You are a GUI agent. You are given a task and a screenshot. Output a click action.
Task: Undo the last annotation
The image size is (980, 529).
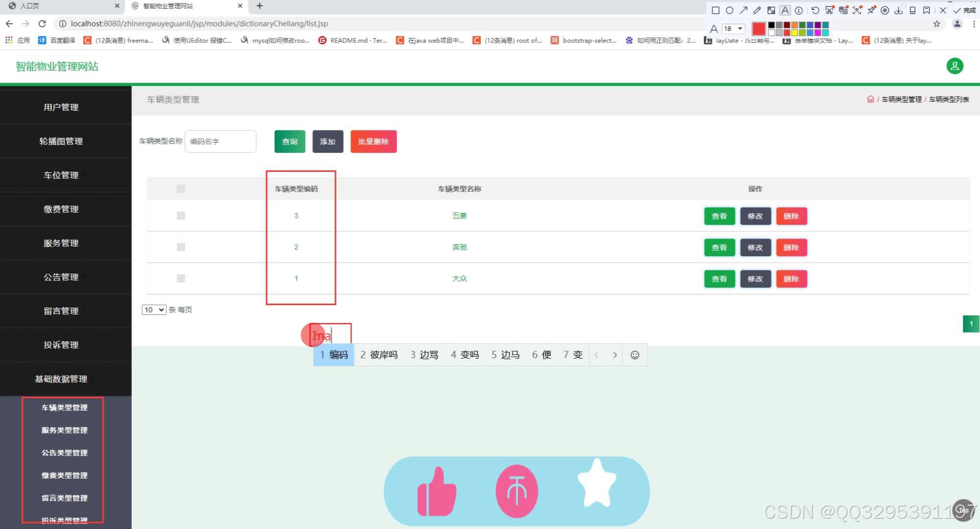[x=815, y=10]
